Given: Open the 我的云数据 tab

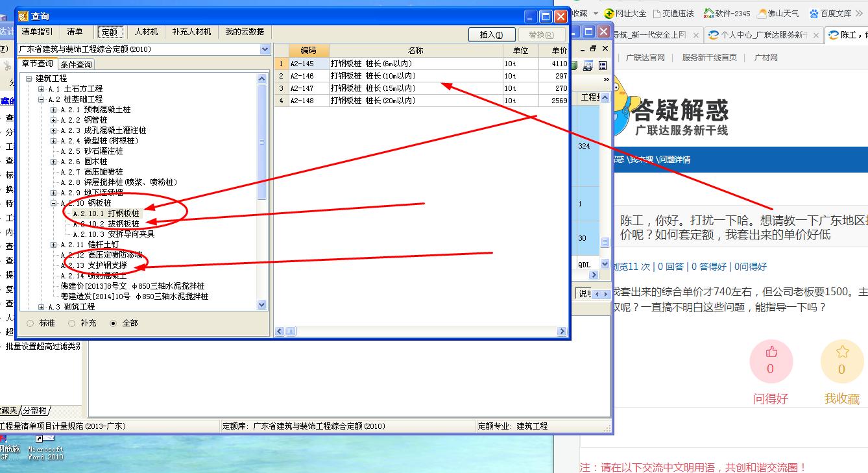Looking at the screenshot, I should (245, 32).
